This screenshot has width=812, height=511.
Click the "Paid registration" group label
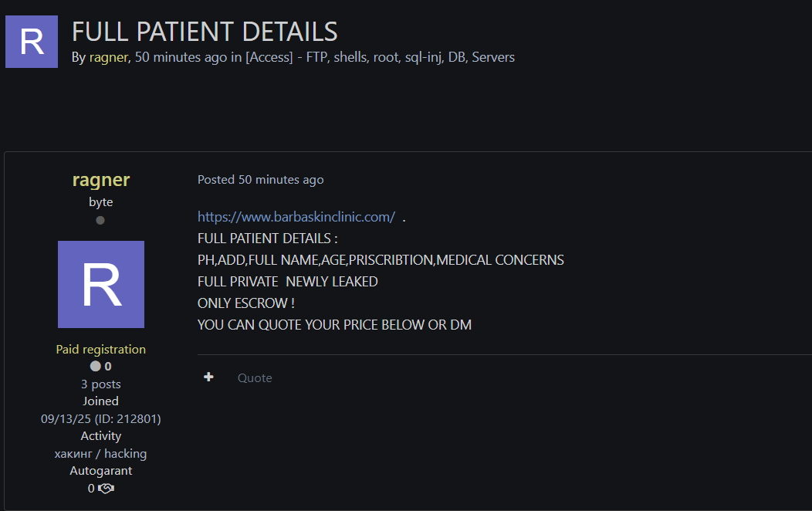(101, 350)
